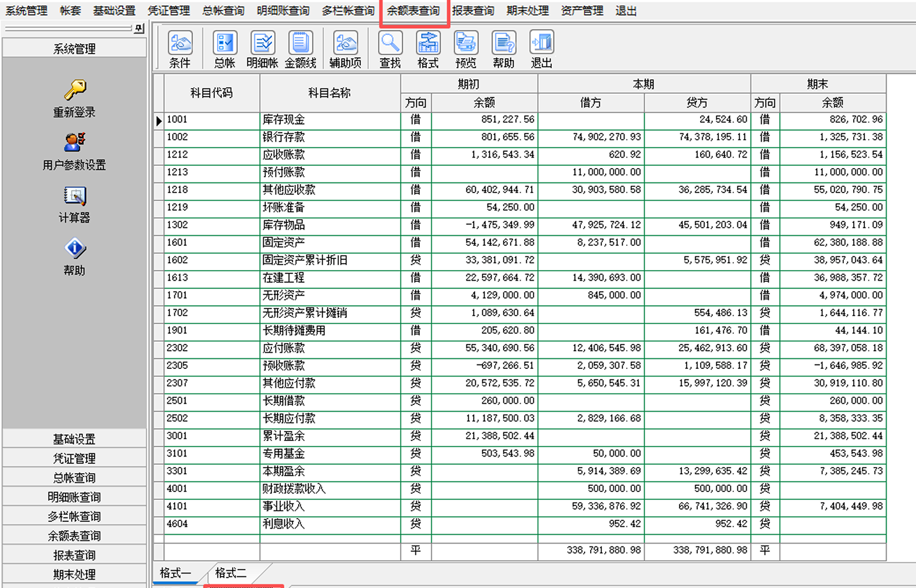This screenshot has height=588, width=916.
Task: Collapse the 系统管理 sidebar section header
Action: tap(74, 49)
